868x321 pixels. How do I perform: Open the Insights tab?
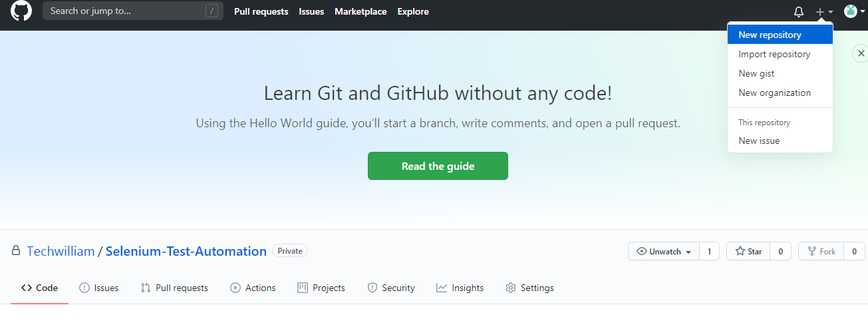[x=460, y=288]
